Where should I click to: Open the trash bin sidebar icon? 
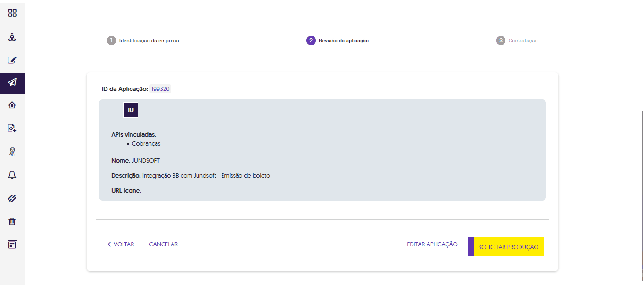(x=12, y=221)
